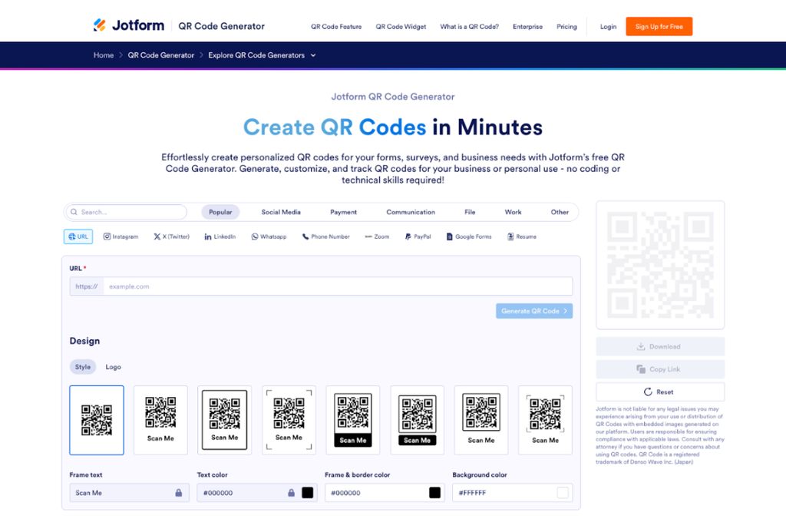Image resolution: width=786 pixels, height=532 pixels.
Task: Select the PayPal QR code generator
Action: pyautogui.click(x=419, y=236)
